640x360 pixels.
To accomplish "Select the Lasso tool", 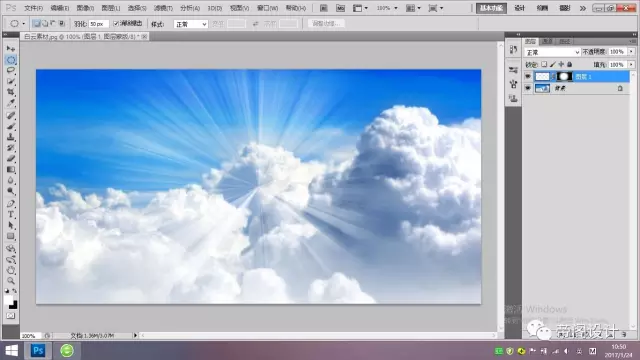I will coord(11,70).
